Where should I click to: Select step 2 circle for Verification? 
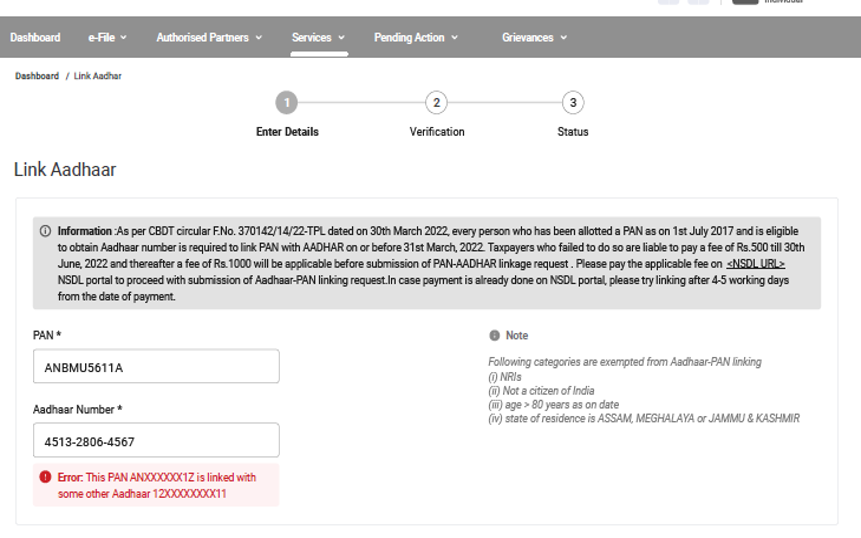(436, 102)
